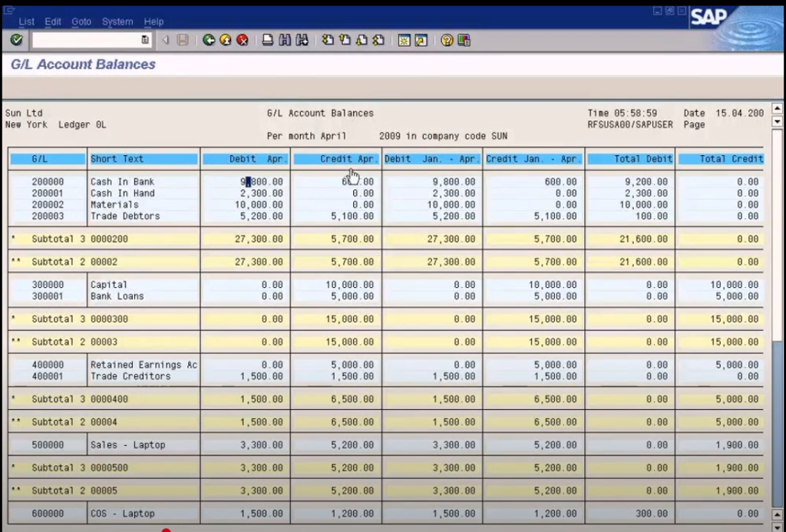Select G/L account 300000
786x532 pixels.
coord(48,285)
